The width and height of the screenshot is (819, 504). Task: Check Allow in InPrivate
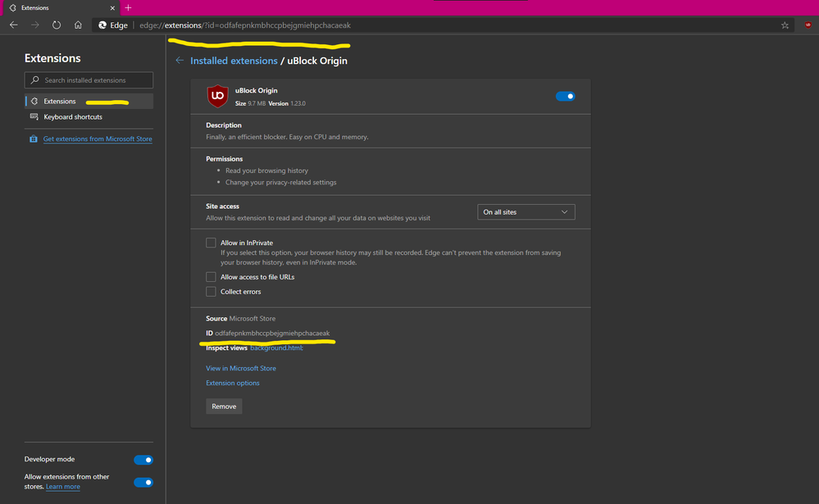click(x=211, y=243)
